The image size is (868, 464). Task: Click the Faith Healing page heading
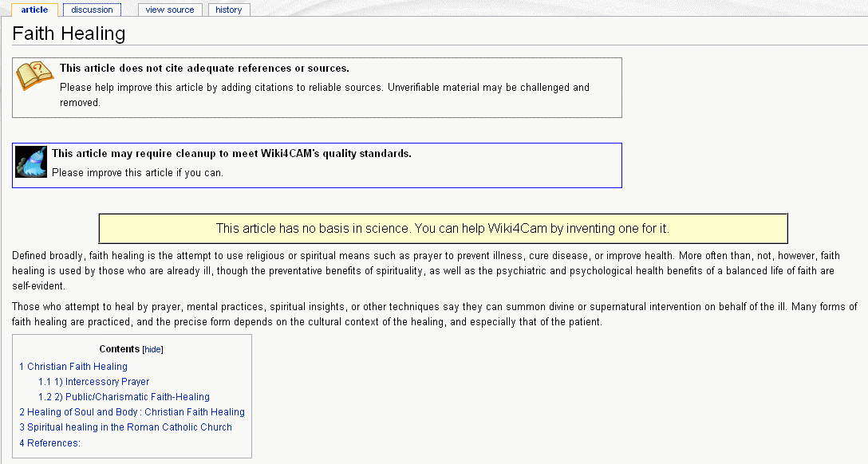[69, 33]
